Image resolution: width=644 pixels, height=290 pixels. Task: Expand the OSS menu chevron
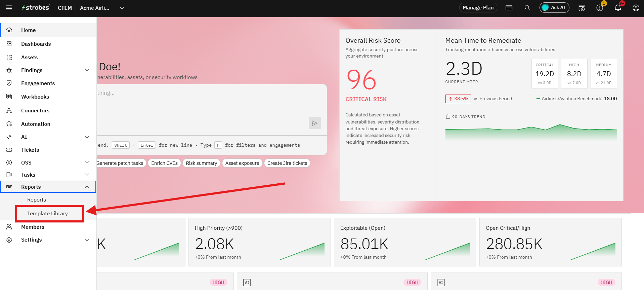coord(87,163)
